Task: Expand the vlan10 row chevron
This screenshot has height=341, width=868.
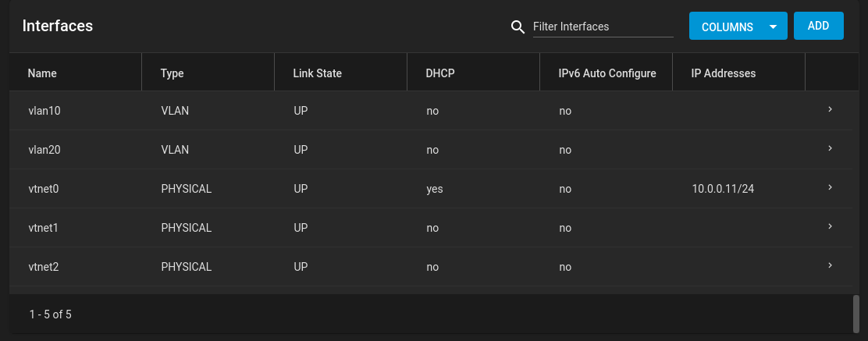Action: [830, 109]
